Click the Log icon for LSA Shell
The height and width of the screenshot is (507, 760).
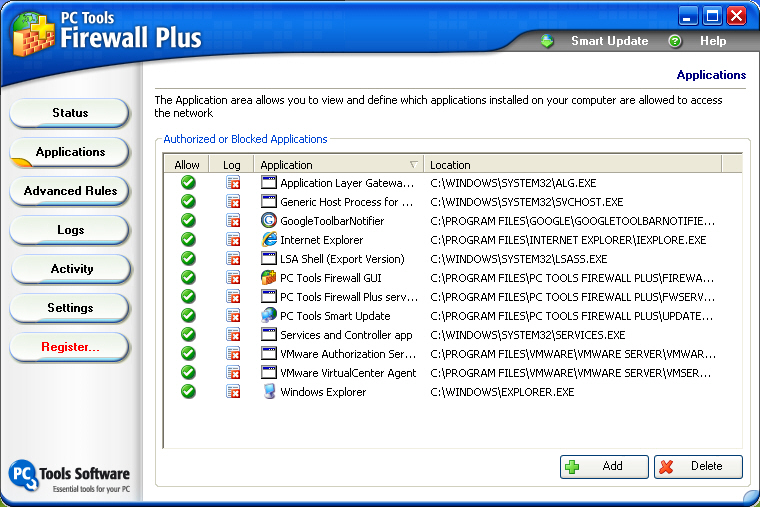click(x=233, y=258)
